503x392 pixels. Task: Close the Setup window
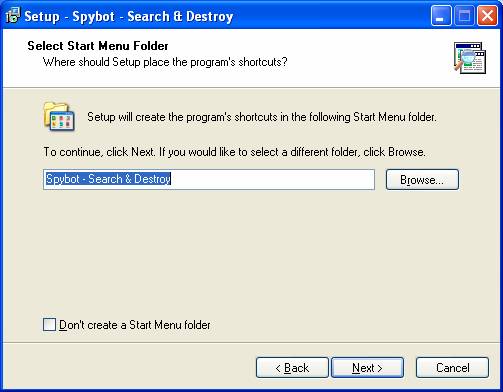(487, 16)
